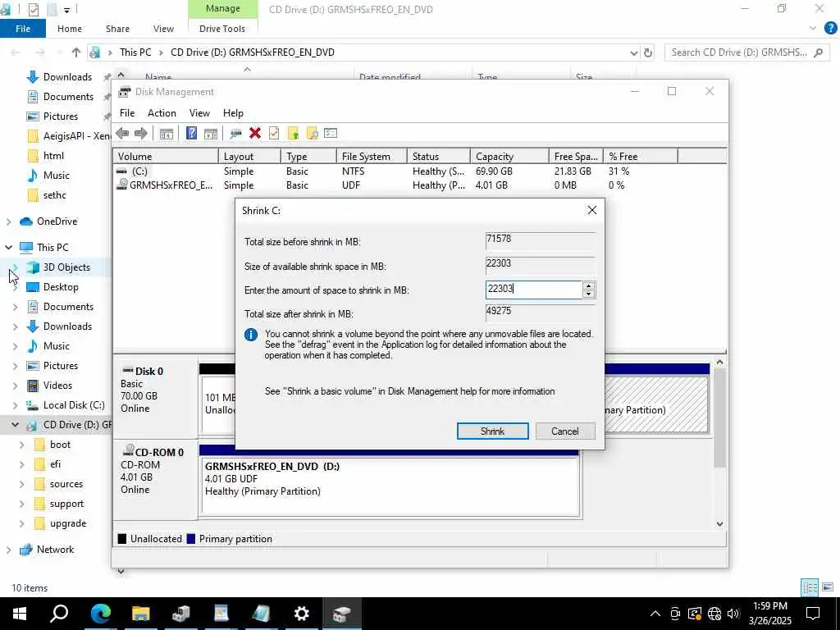The height and width of the screenshot is (630, 840).
Task: Click the key-shaped toolbar icon before red X
Action: pos(235,134)
